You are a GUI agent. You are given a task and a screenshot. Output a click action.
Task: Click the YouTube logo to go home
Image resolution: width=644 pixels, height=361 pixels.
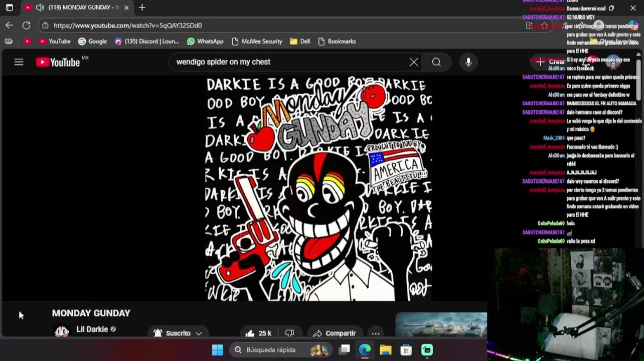tap(58, 62)
